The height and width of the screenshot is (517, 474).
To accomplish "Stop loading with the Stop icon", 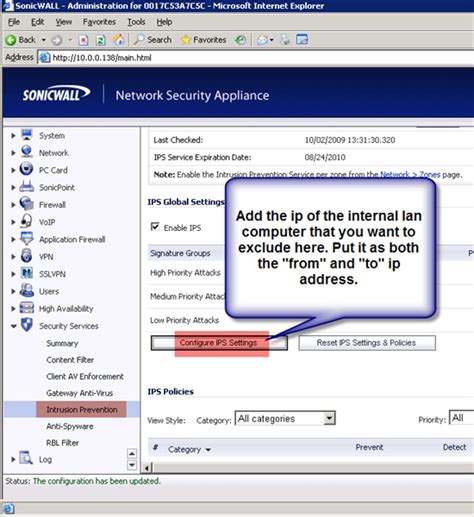I will (83, 40).
